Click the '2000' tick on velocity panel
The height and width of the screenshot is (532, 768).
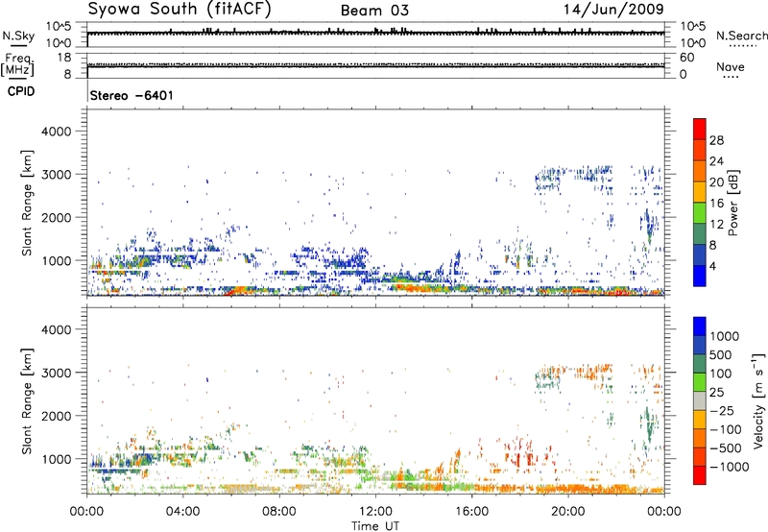point(56,416)
